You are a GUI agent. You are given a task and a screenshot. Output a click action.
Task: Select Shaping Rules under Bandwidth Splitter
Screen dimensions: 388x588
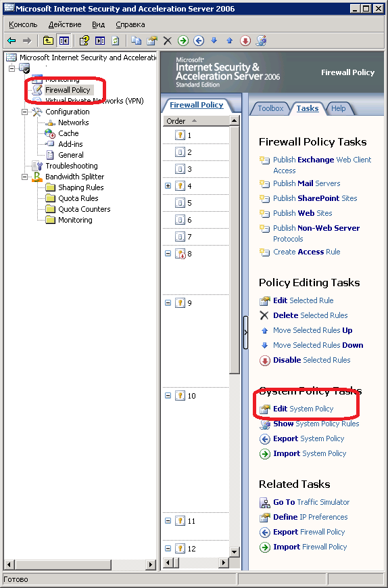click(81, 187)
